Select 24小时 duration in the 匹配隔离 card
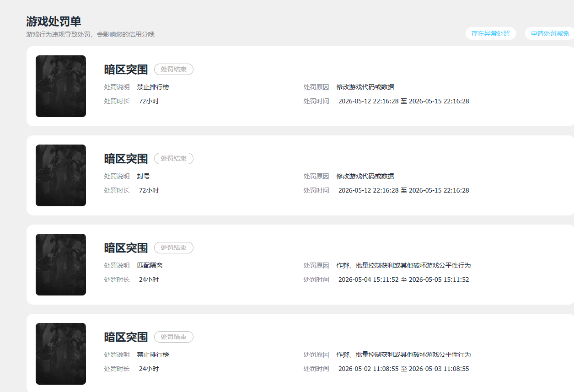574x392 pixels. tap(149, 279)
